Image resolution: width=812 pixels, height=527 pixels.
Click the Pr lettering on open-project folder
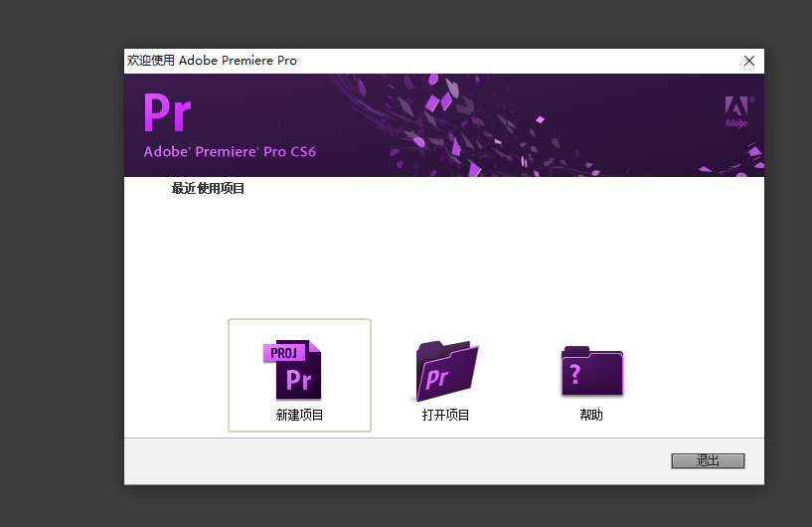point(437,378)
